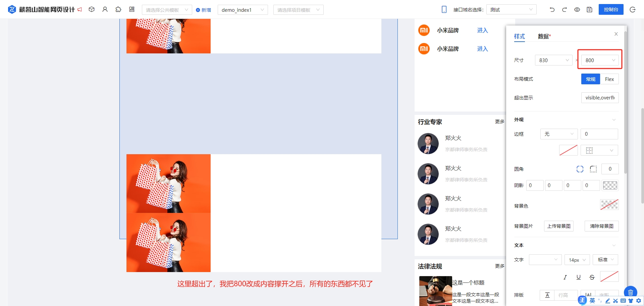Open the font family dropdown beside 文字
This screenshot has width=644, height=306.
coord(545,260)
